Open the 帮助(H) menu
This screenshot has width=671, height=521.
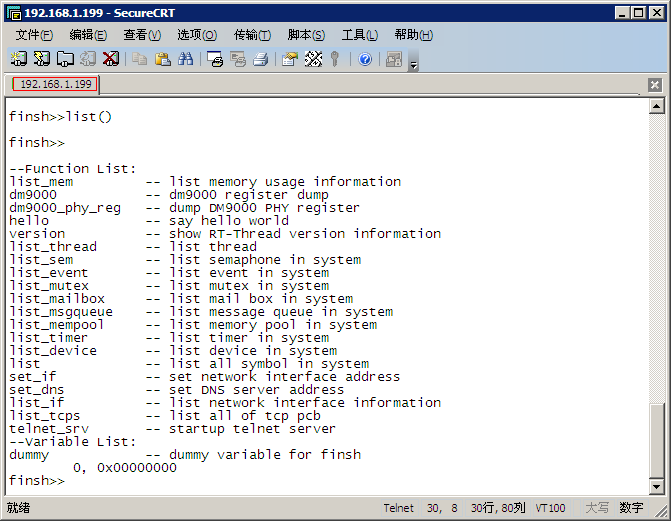click(414, 35)
